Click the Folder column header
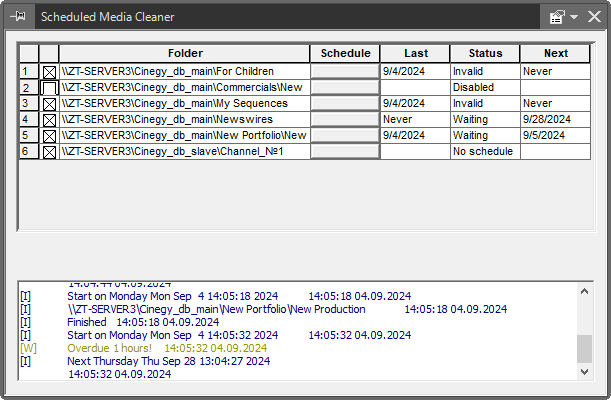 click(x=185, y=54)
